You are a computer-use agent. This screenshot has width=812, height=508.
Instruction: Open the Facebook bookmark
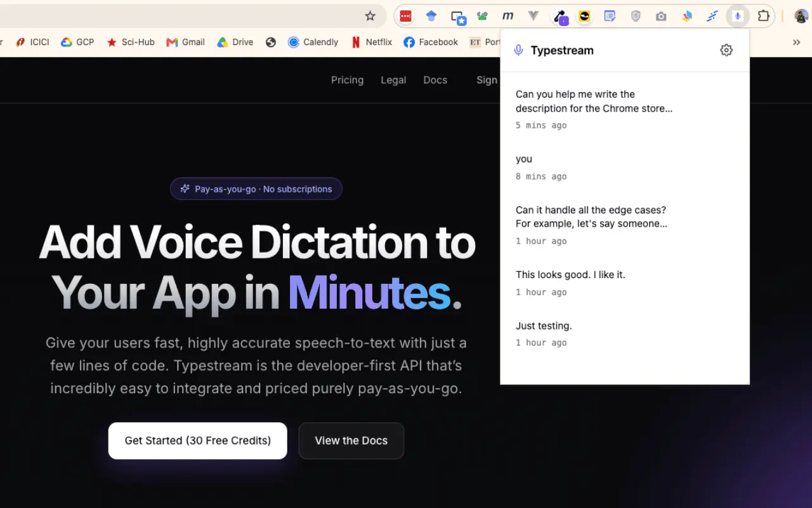(x=431, y=43)
